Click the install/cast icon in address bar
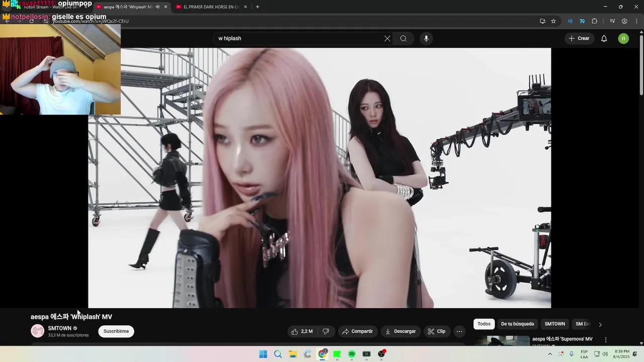The height and width of the screenshot is (362, 644). click(542, 21)
